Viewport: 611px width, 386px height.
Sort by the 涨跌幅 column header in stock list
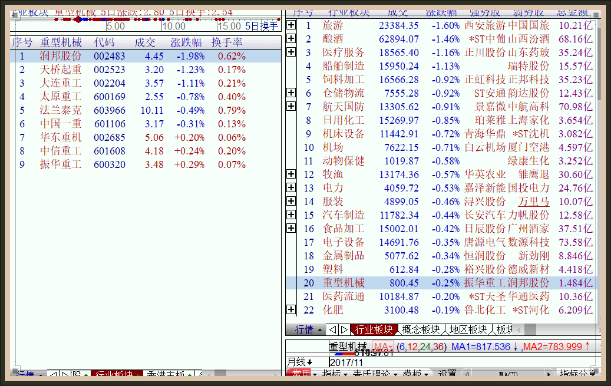click(x=186, y=42)
